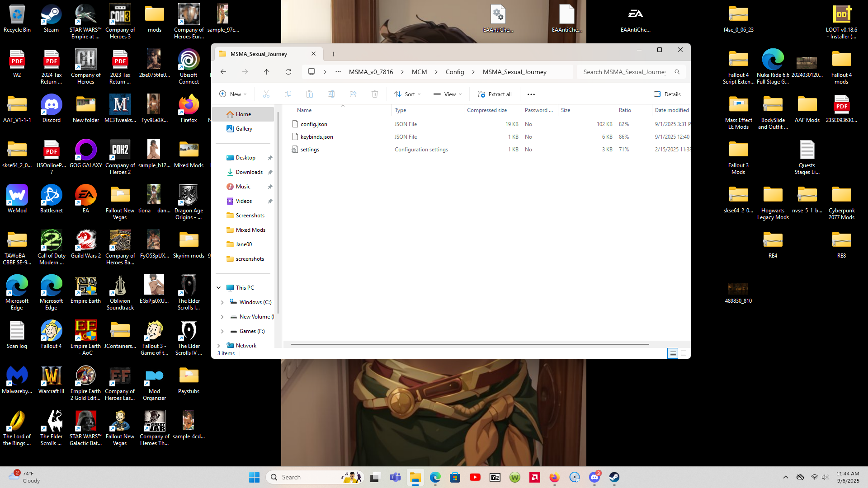This screenshot has height=488, width=868.
Task: Select the Firefox desktop shortcut
Action: point(189,109)
